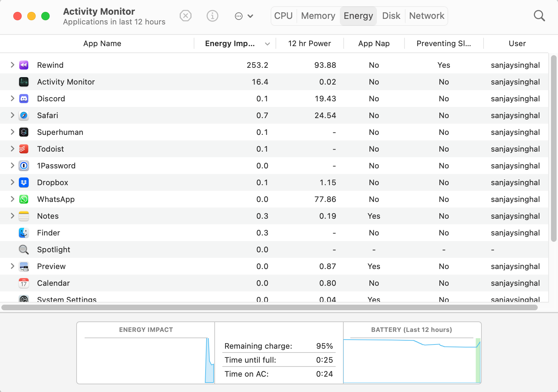Expand the Rewind process row
This screenshot has width=558, height=392.
(12, 65)
